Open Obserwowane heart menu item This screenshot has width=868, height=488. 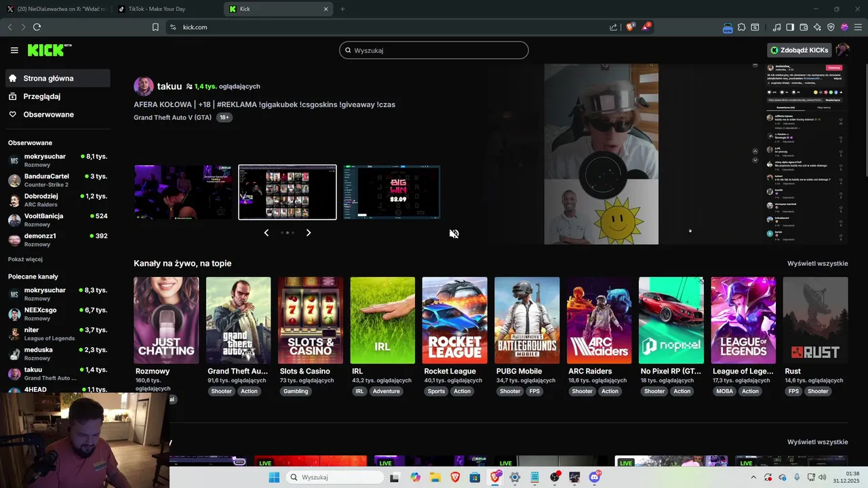point(58,115)
